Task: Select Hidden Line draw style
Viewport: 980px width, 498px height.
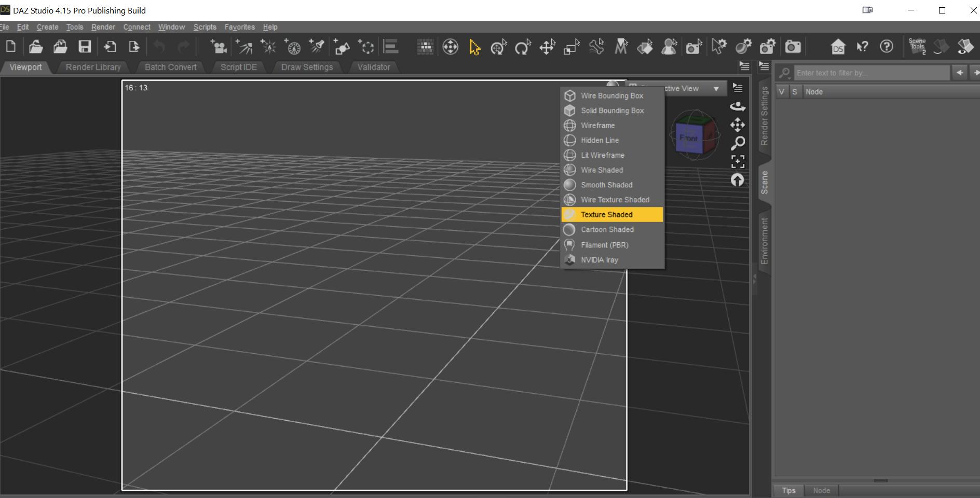Action: point(612,140)
